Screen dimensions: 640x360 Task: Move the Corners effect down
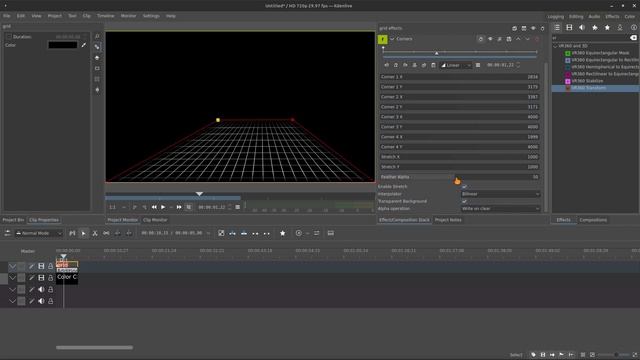(x=527, y=39)
